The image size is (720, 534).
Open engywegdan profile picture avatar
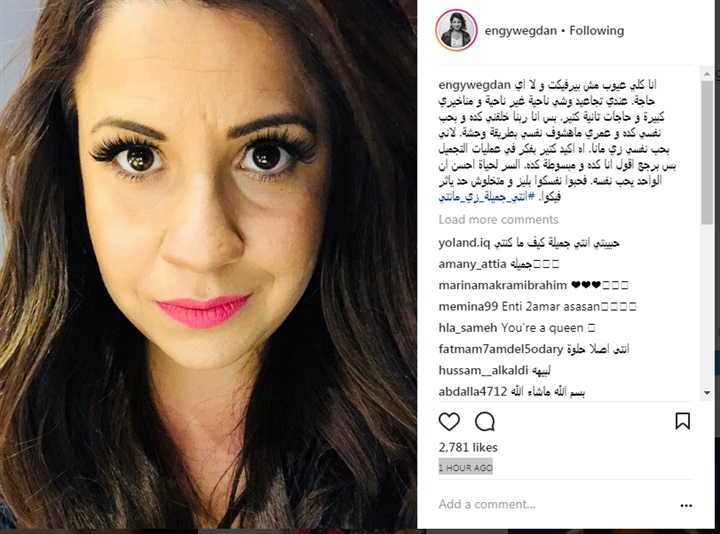[456, 30]
